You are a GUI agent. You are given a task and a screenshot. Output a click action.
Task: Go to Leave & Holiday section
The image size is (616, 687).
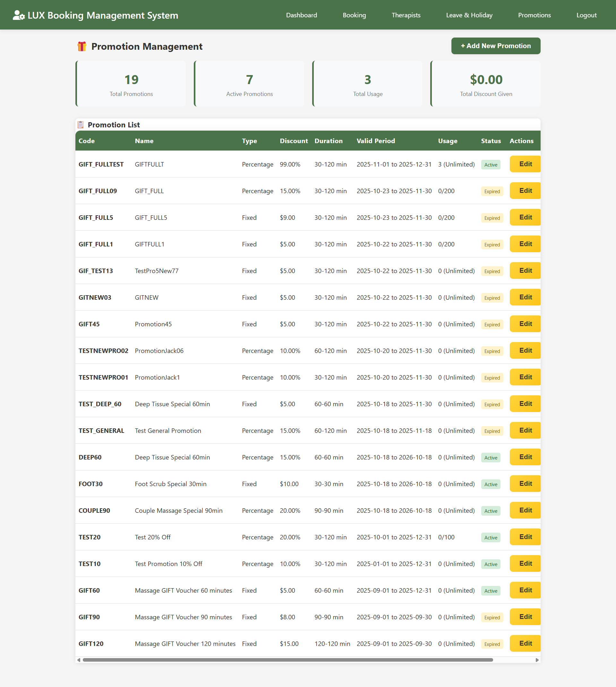point(469,15)
